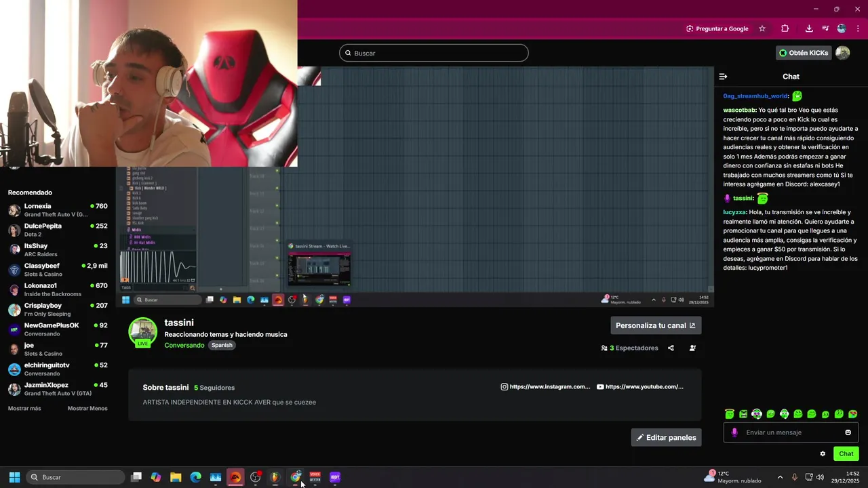
Task: Click JazminXlopez channel avatar
Action: click(14, 389)
